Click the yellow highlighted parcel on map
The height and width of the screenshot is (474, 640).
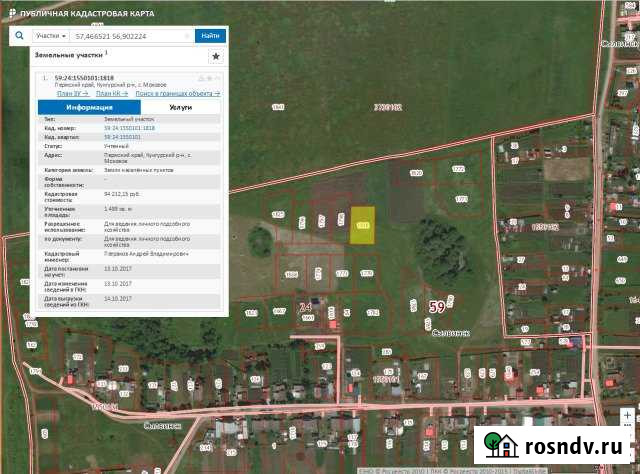pyautogui.click(x=363, y=225)
